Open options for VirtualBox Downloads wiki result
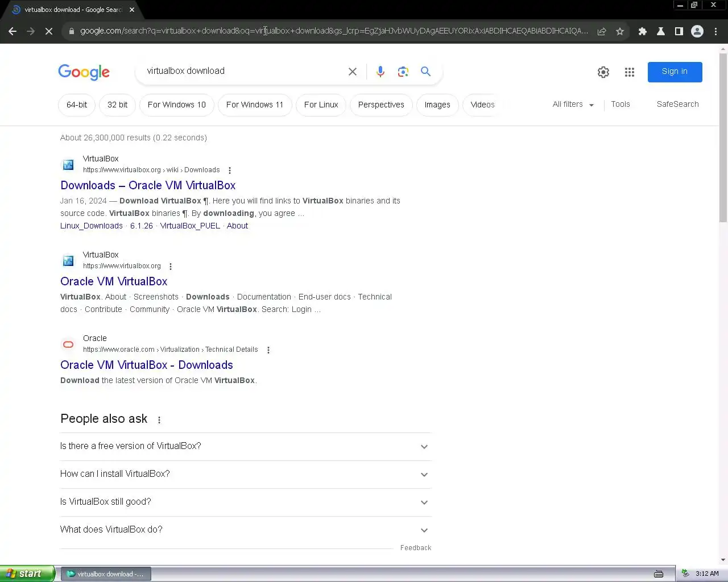The width and height of the screenshot is (728, 582). (x=230, y=171)
